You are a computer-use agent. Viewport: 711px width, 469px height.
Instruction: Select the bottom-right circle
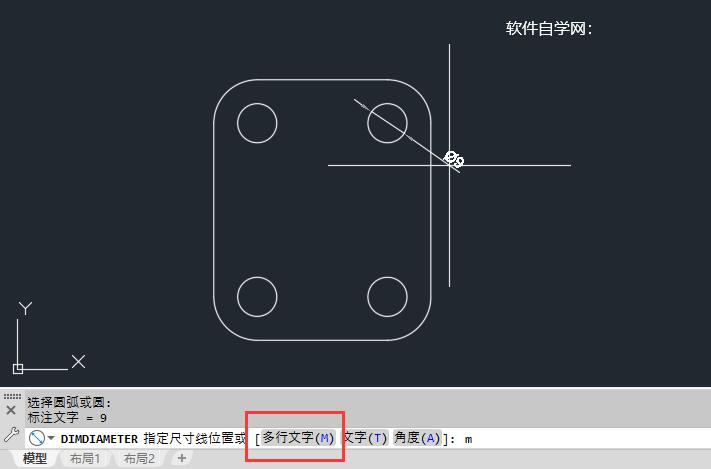pyautogui.click(x=387, y=297)
